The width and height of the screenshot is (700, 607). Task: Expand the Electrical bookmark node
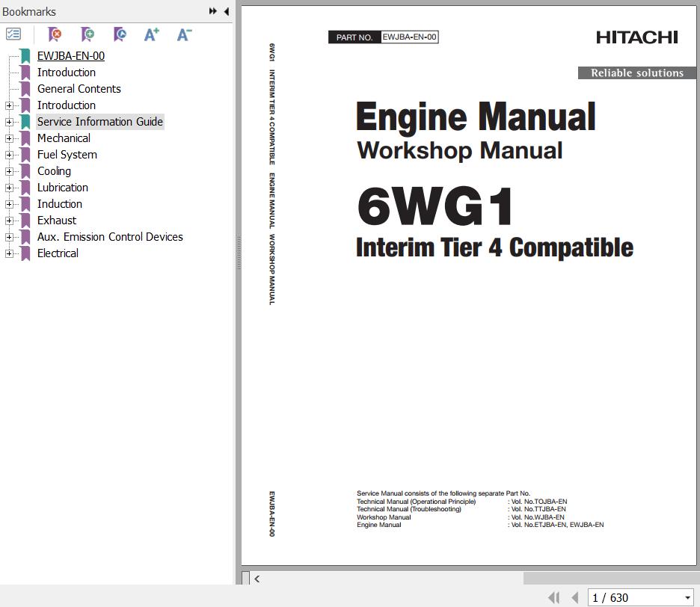[9, 253]
